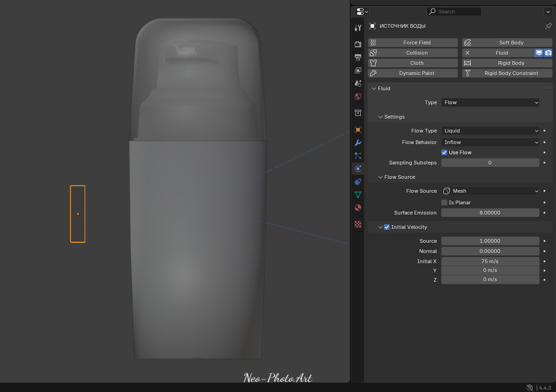Add Rigid Body physics

tap(507, 63)
